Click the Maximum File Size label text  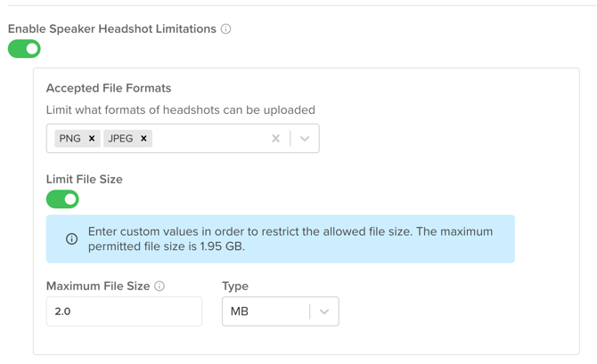coord(98,287)
